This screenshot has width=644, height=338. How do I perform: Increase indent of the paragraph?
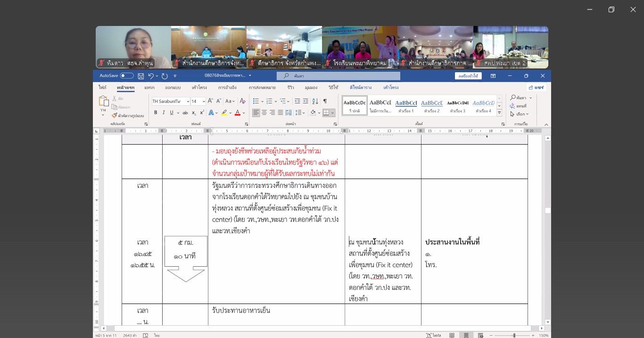coord(305,101)
